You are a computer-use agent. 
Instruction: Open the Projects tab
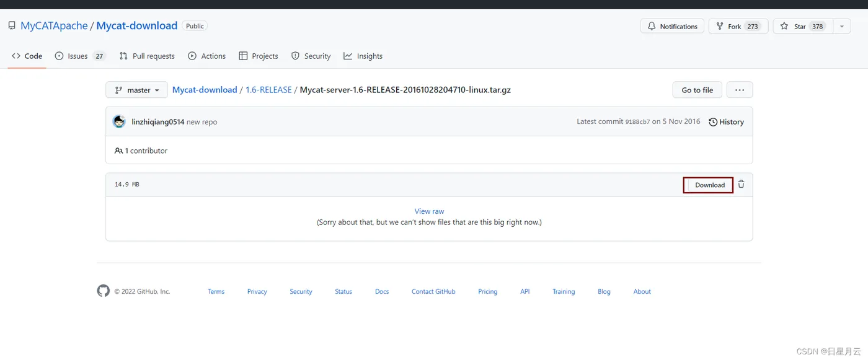click(259, 56)
